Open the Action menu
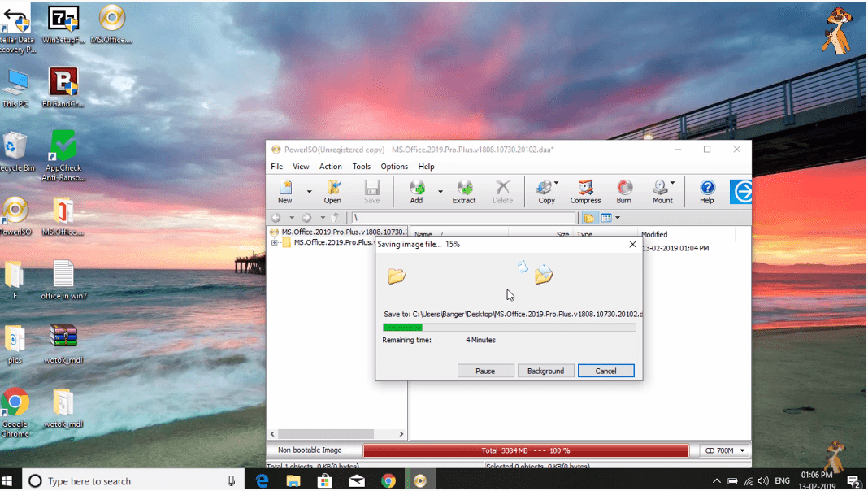The image size is (868, 491). (x=330, y=166)
